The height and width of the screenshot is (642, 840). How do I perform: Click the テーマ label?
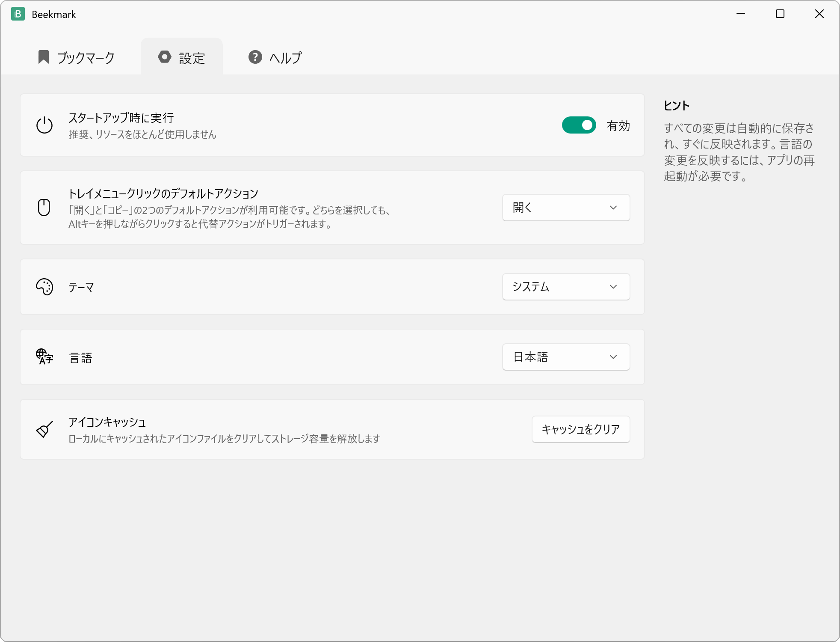(81, 287)
